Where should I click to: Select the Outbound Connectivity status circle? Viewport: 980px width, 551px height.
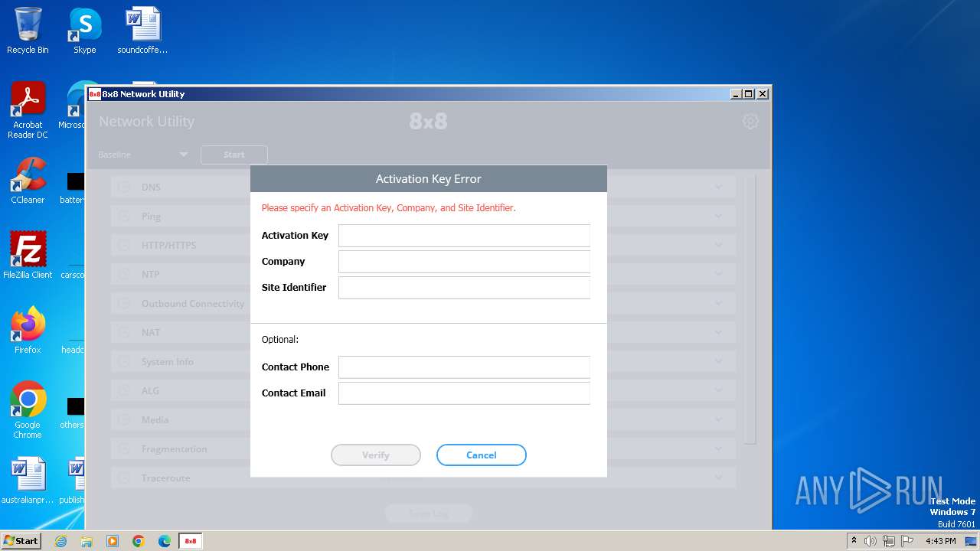pos(124,304)
